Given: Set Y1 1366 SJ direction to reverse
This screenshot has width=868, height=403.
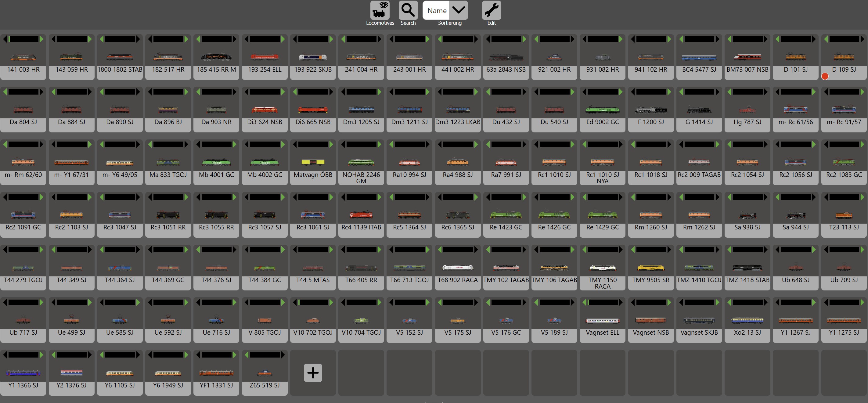Looking at the screenshot, I should tap(5, 355).
